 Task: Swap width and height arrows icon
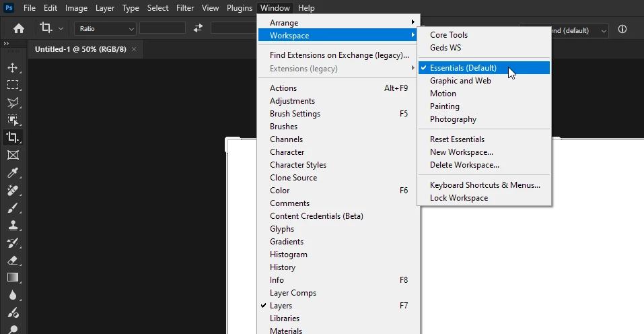pyautogui.click(x=198, y=28)
